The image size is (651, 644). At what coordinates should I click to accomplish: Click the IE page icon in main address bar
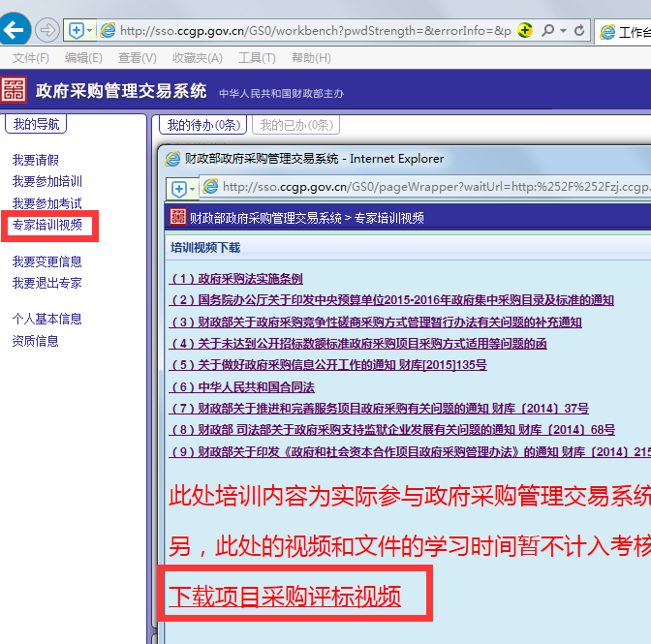[108, 30]
